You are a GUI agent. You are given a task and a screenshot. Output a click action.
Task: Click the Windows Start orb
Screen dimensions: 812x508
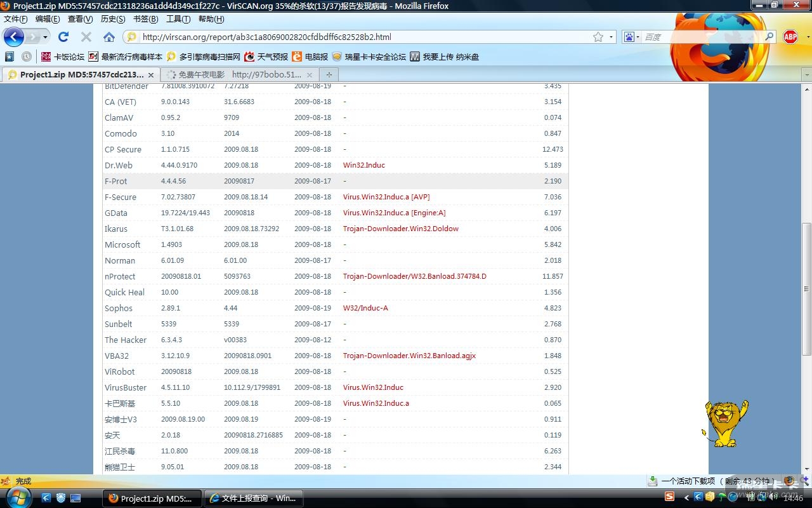(x=16, y=497)
